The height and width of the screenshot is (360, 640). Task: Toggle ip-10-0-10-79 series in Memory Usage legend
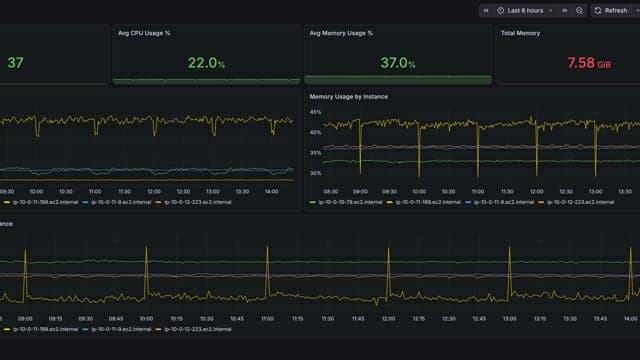point(350,202)
